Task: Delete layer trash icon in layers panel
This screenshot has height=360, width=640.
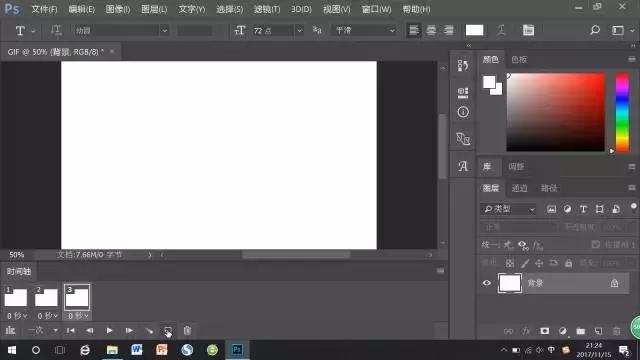Action: (x=616, y=331)
